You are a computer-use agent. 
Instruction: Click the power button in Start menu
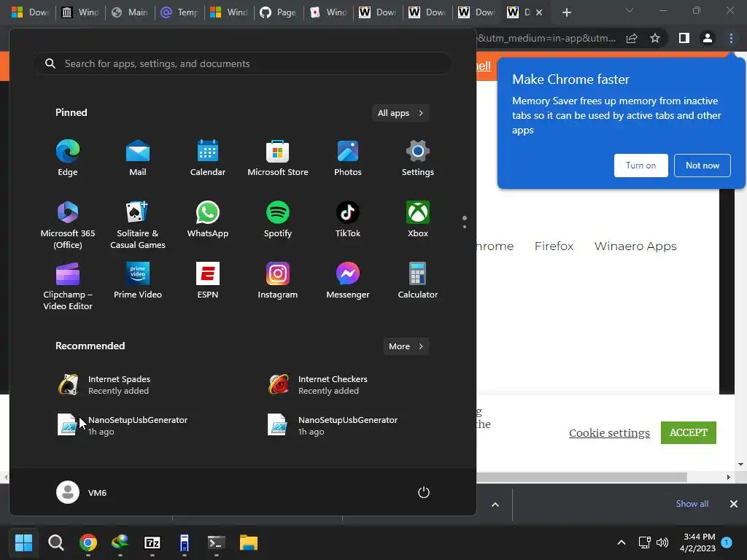click(424, 492)
